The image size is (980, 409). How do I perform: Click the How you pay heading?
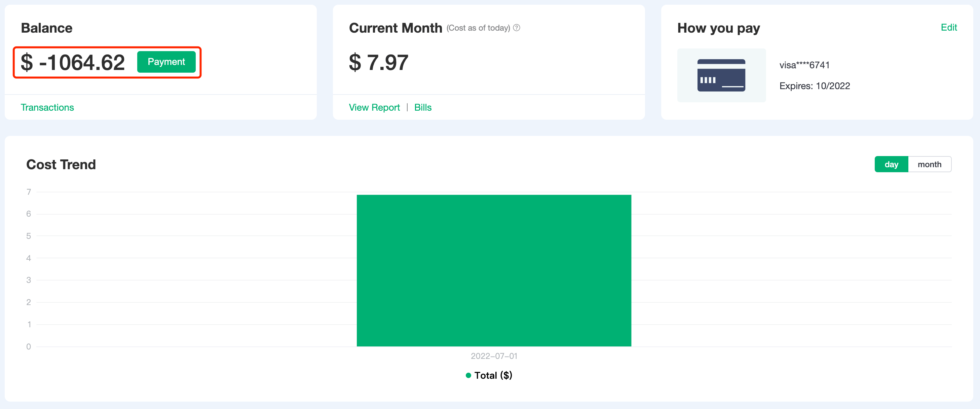tap(718, 28)
